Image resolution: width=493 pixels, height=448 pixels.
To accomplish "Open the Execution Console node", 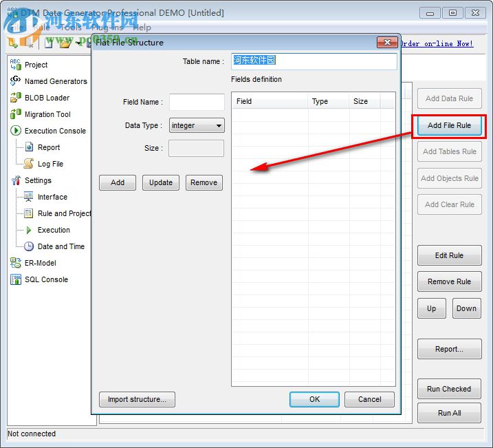I will (x=55, y=131).
